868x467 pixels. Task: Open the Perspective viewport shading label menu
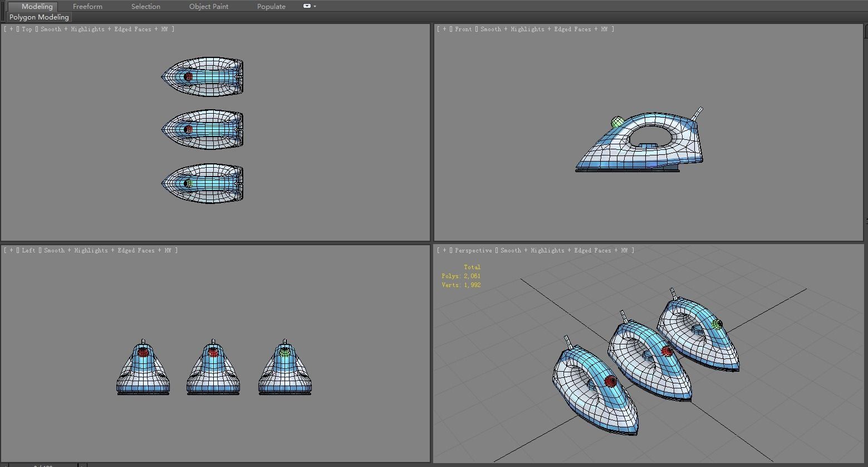pos(564,250)
